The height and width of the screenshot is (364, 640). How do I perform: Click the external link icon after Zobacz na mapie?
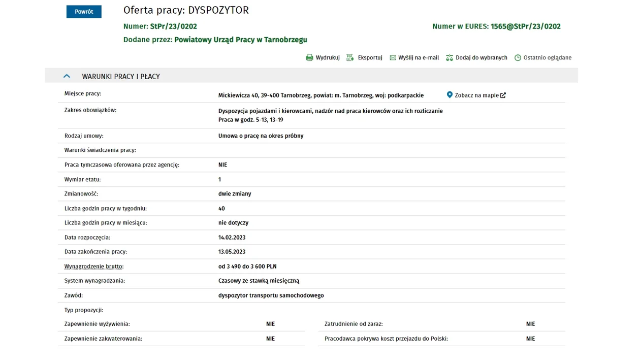point(503,95)
